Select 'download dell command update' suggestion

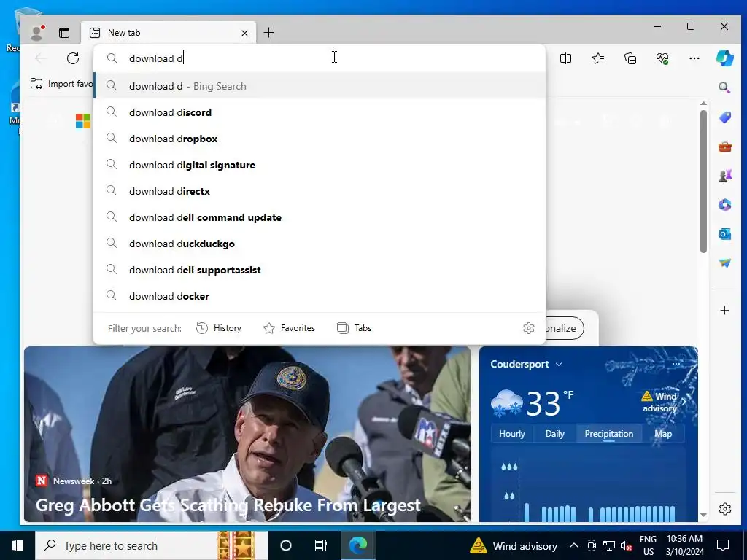click(x=320, y=217)
